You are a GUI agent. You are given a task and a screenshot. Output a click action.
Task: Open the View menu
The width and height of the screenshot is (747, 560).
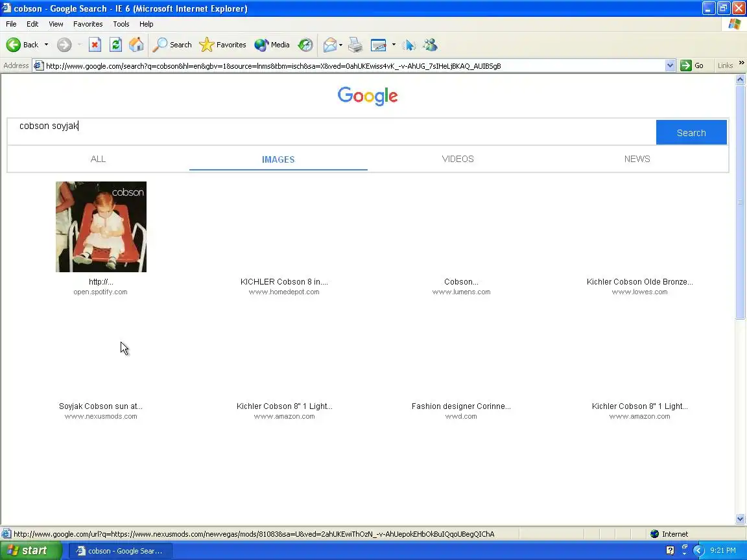56,24
